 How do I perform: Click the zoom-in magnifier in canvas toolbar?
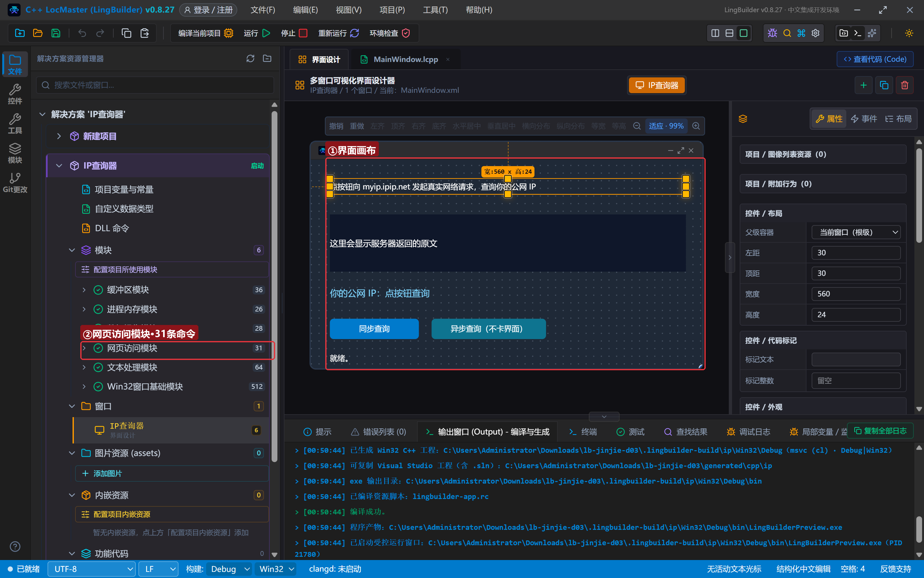[696, 126]
